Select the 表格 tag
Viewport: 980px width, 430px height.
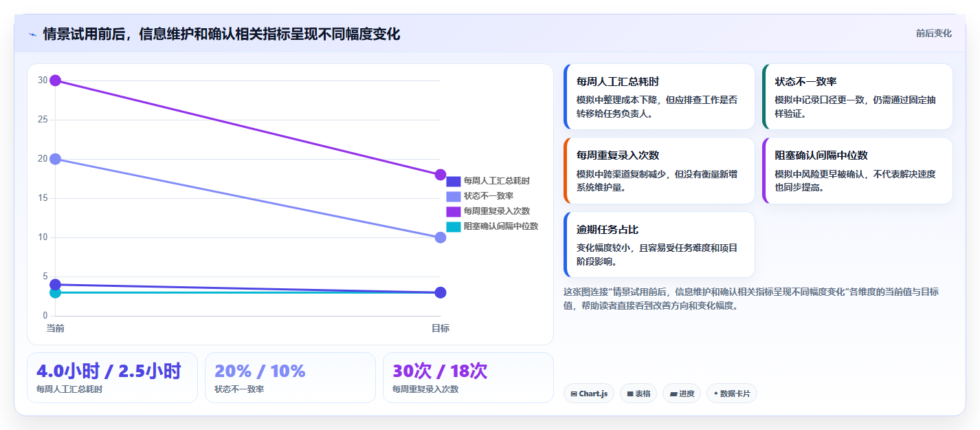tap(638, 394)
